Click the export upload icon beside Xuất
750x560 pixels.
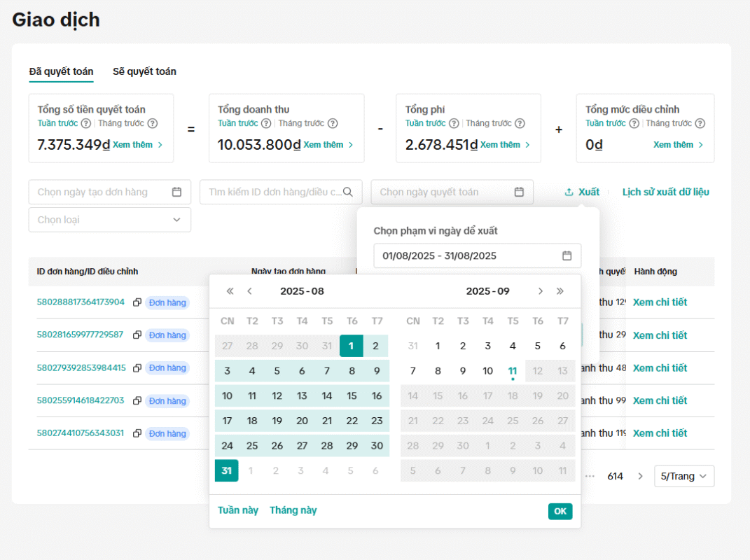pyautogui.click(x=569, y=192)
